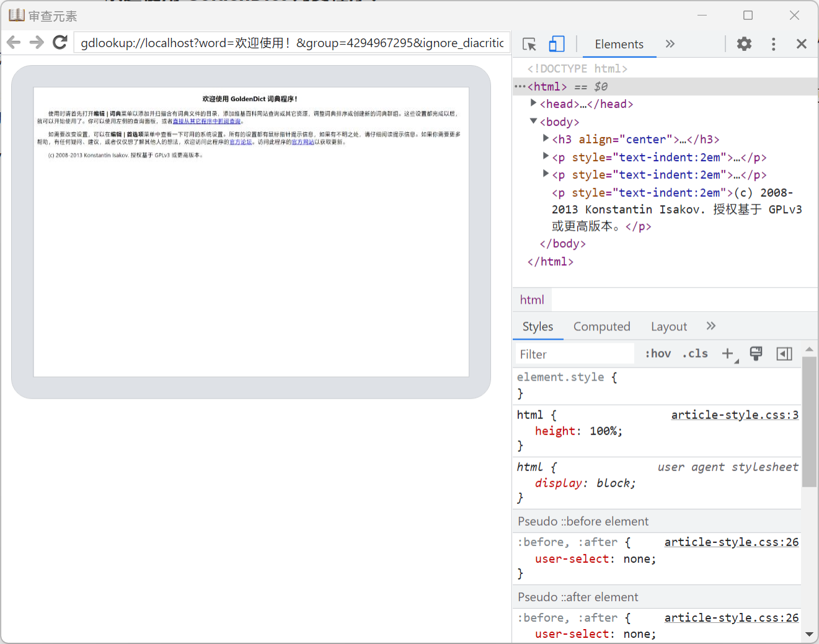Click the display block property

pyautogui.click(x=585, y=483)
